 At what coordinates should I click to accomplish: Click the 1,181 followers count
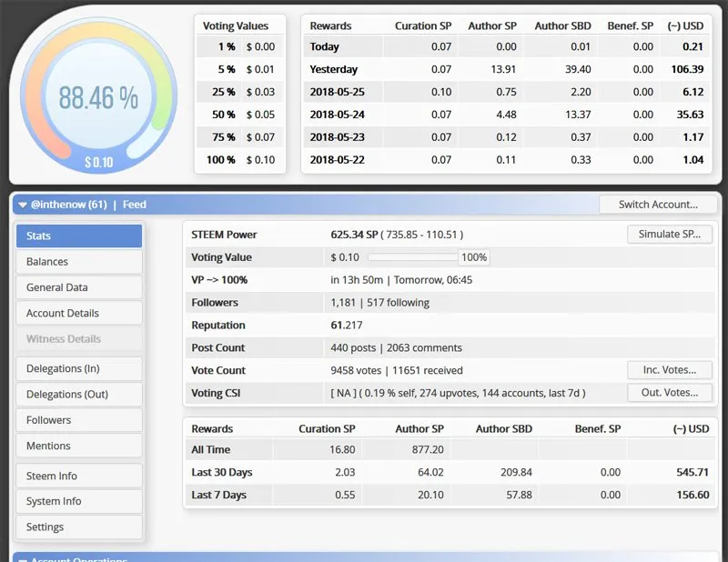pos(343,303)
